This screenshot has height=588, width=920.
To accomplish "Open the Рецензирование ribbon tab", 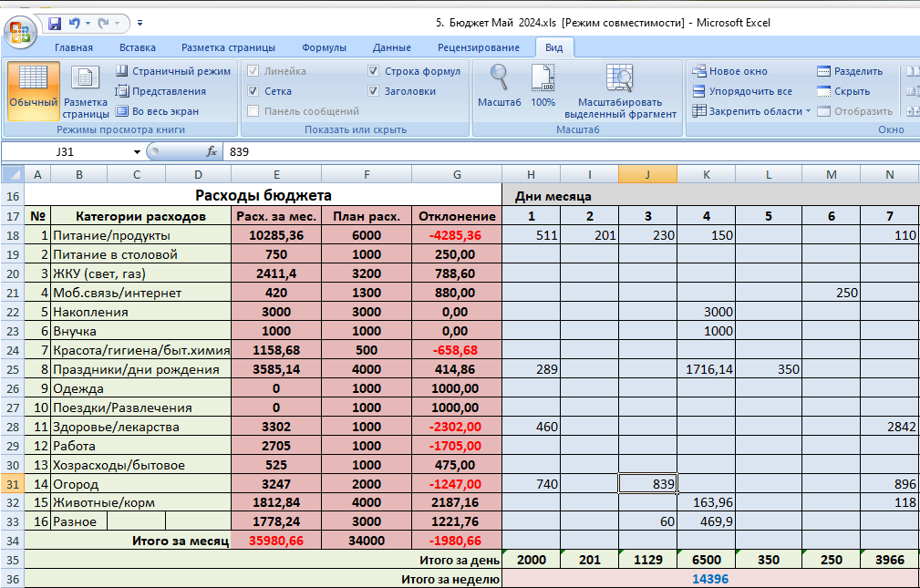I will coord(478,47).
